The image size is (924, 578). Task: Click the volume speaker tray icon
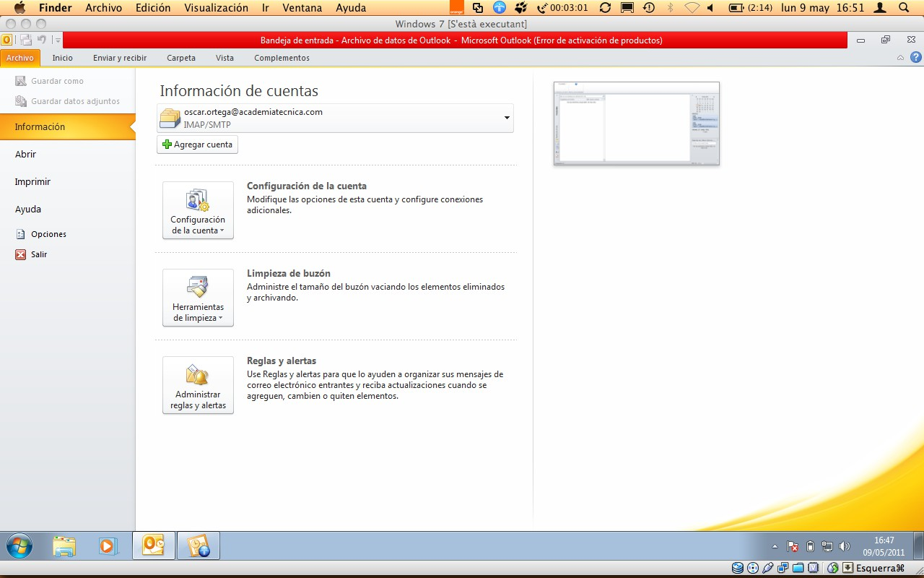tap(845, 546)
